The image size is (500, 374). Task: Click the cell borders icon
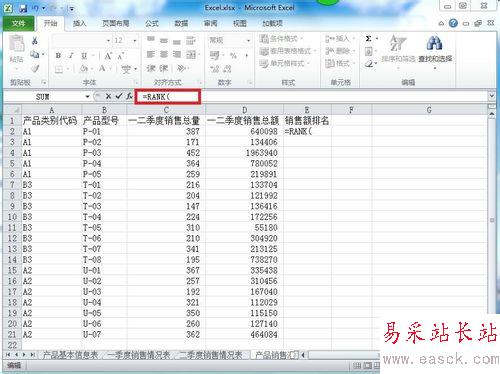(59, 69)
